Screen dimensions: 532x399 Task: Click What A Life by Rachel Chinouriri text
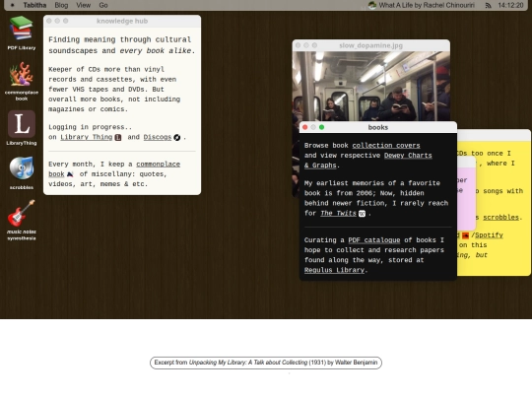[427, 5]
